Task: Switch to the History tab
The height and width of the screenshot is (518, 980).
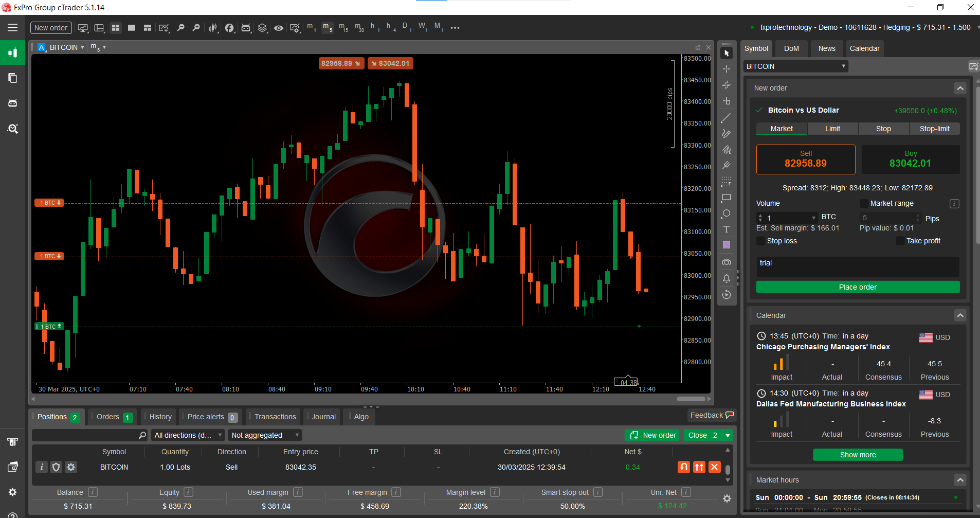Action: (160, 417)
